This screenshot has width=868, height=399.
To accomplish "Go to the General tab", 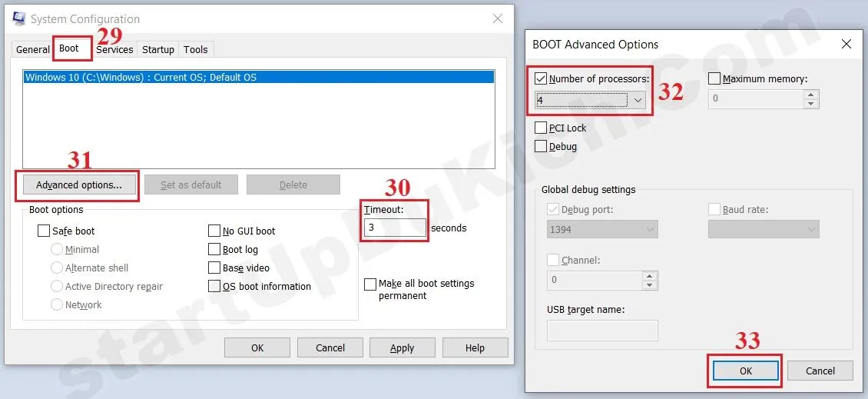I will point(33,49).
